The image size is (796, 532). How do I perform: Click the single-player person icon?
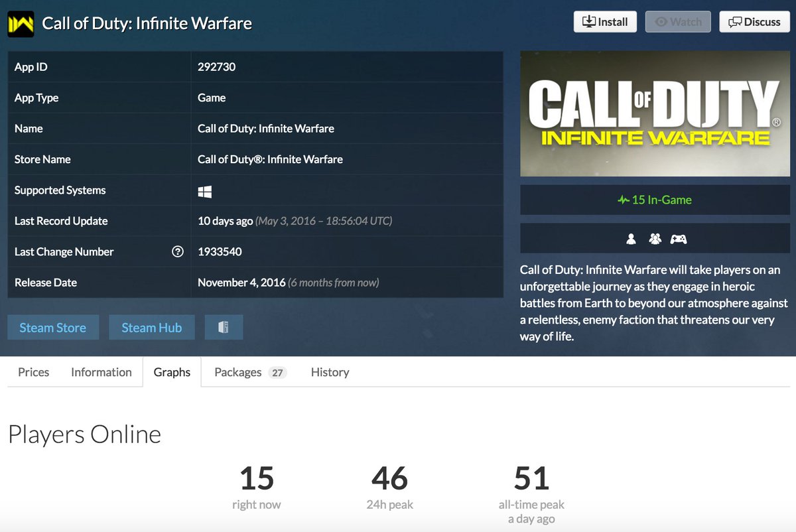click(x=631, y=239)
